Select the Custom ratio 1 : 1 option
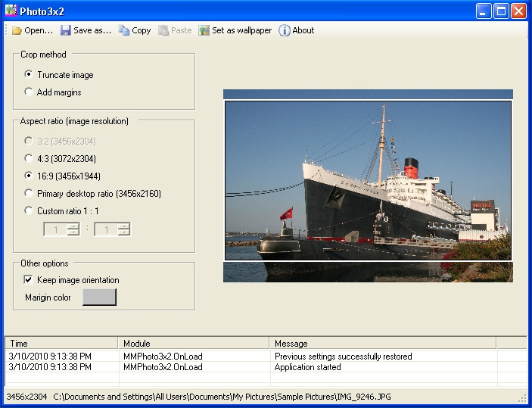The height and width of the screenshot is (408, 532). (29, 210)
